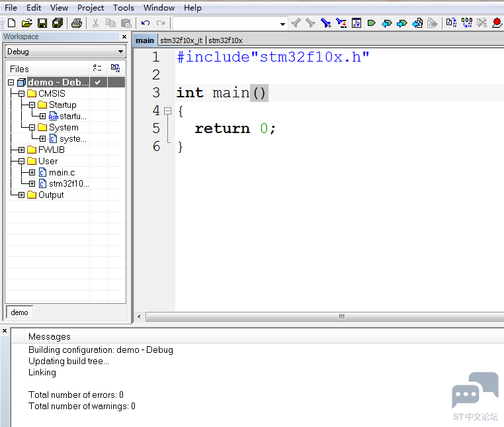Click the Copy icon in toolbar

point(110,23)
